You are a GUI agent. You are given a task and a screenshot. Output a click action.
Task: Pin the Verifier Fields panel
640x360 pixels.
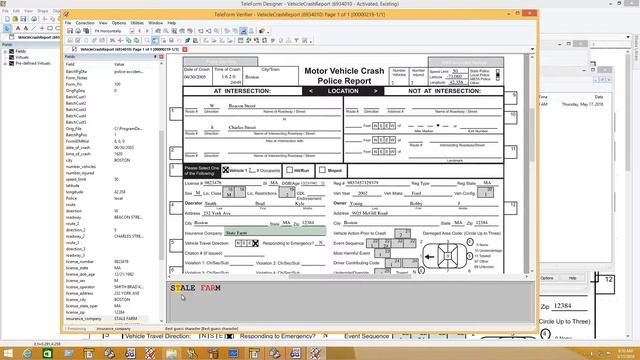tap(155, 57)
